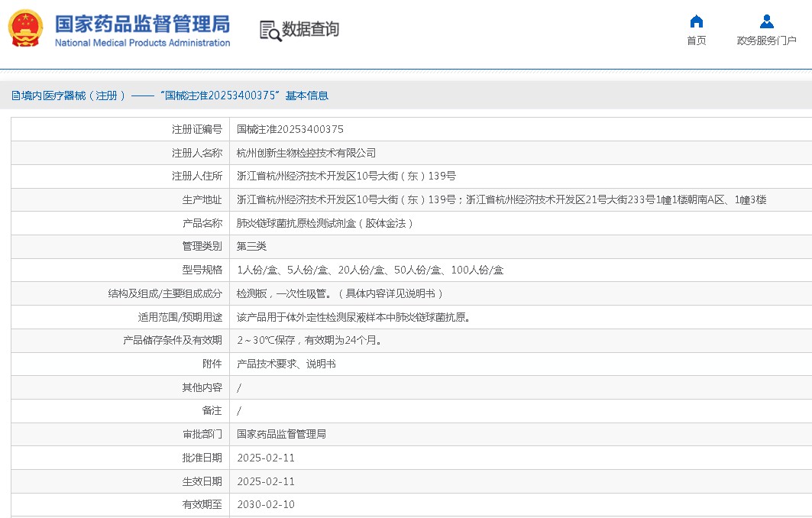Select the 审批部门 value 国家药品监督管理局
Screen dimensions: 812x518
(x=281, y=434)
